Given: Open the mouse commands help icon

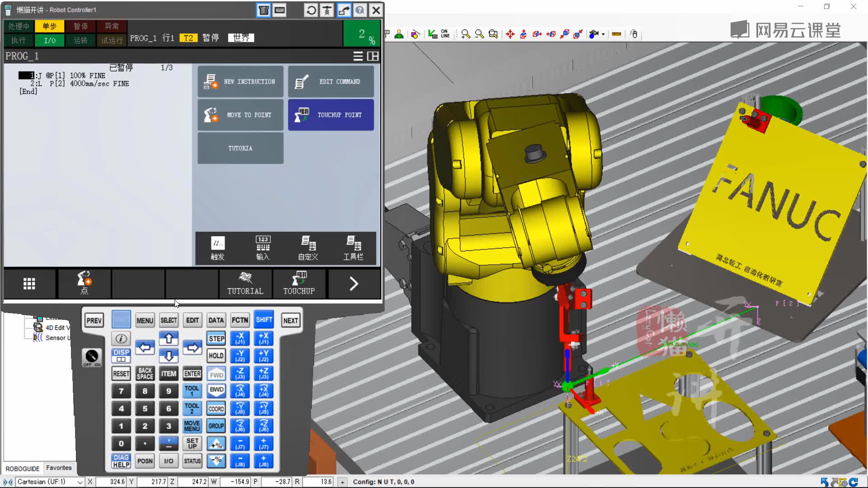Looking at the screenshot, I should tap(634, 34).
